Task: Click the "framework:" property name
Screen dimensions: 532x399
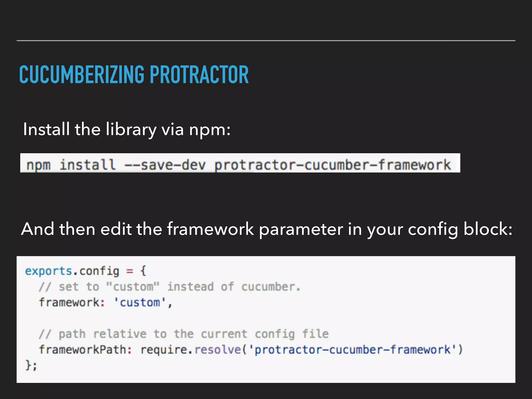Action: pyautogui.click(x=72, y=303)
